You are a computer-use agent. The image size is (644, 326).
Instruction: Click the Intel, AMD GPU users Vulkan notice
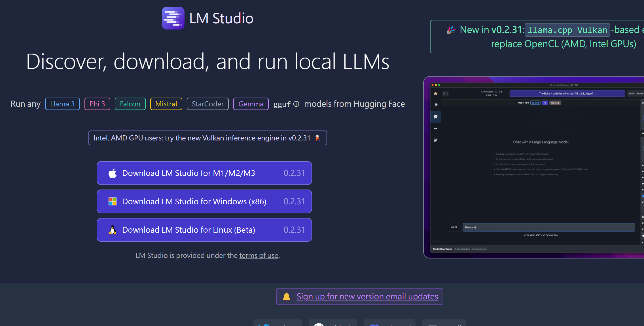[x=208, y=138]
